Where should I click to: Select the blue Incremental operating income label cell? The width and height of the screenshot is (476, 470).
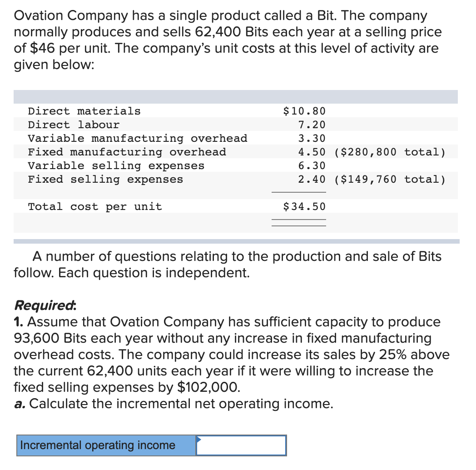tap(102, 445)
